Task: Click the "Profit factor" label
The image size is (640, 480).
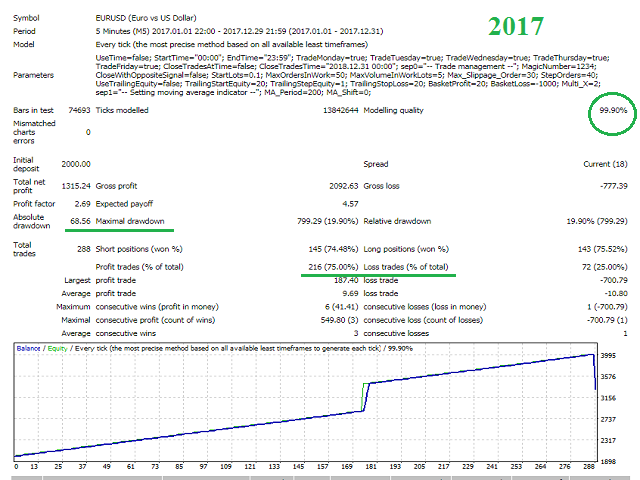Action: tap(34, 204)
